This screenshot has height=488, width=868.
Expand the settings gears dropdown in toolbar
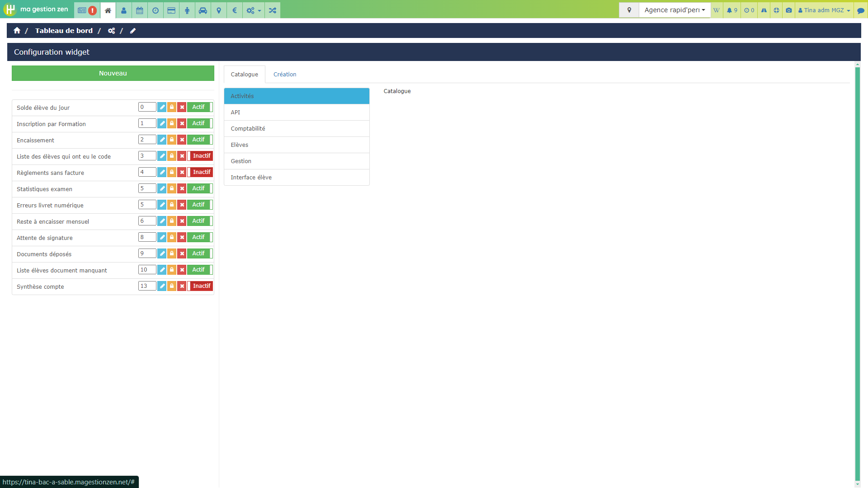253,10
